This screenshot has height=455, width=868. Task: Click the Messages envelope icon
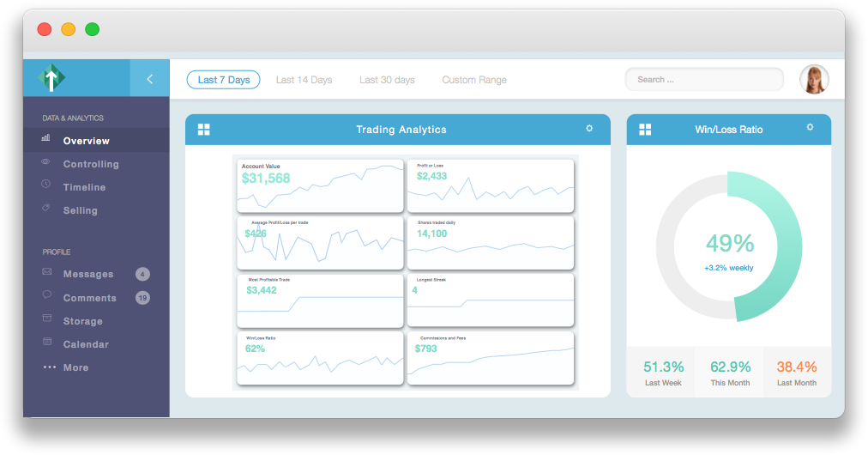pyautogui.click(x=47, y=271)
